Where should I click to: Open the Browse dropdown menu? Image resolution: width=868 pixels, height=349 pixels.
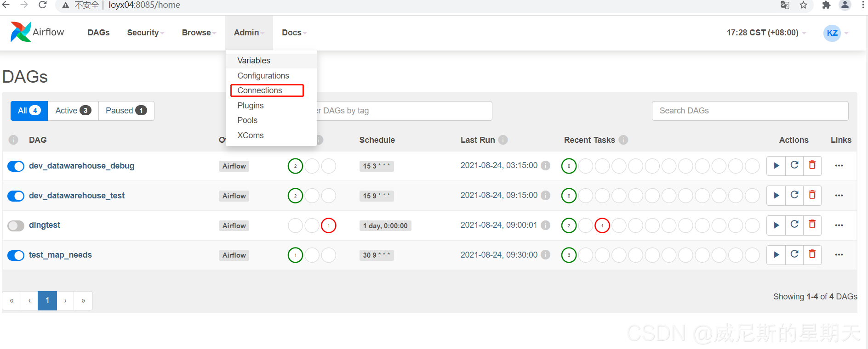(x=199, y=33)
